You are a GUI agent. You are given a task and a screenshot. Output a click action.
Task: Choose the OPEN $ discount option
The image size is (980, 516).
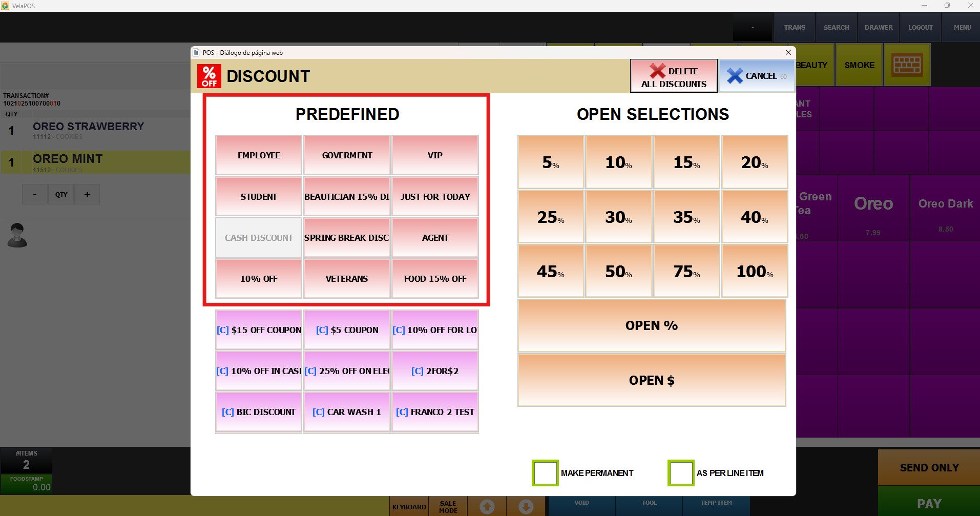(x=652, y=380)
